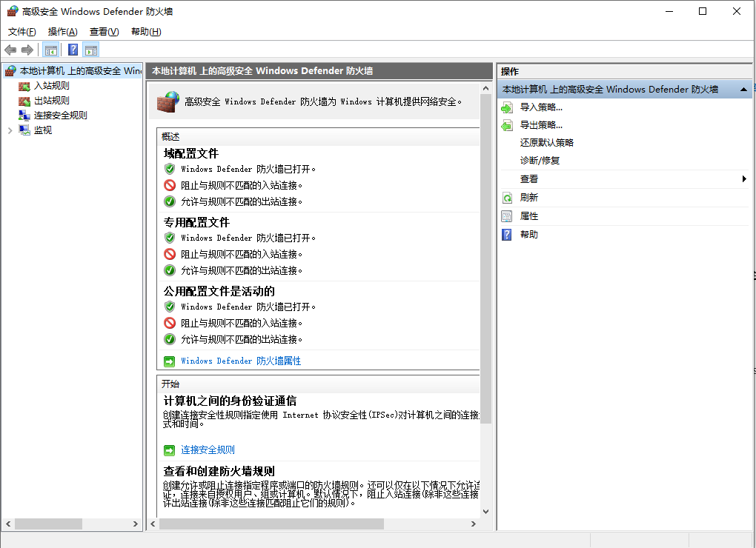Select 连接安全规则 in the left tree
The image size is (756, 548).
[60, 116]
